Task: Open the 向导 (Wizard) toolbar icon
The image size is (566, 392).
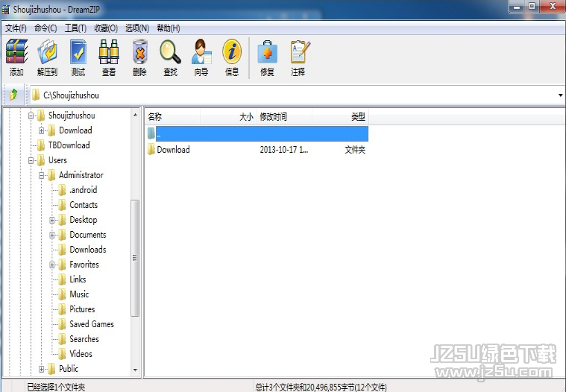Action: click(201, 52)
